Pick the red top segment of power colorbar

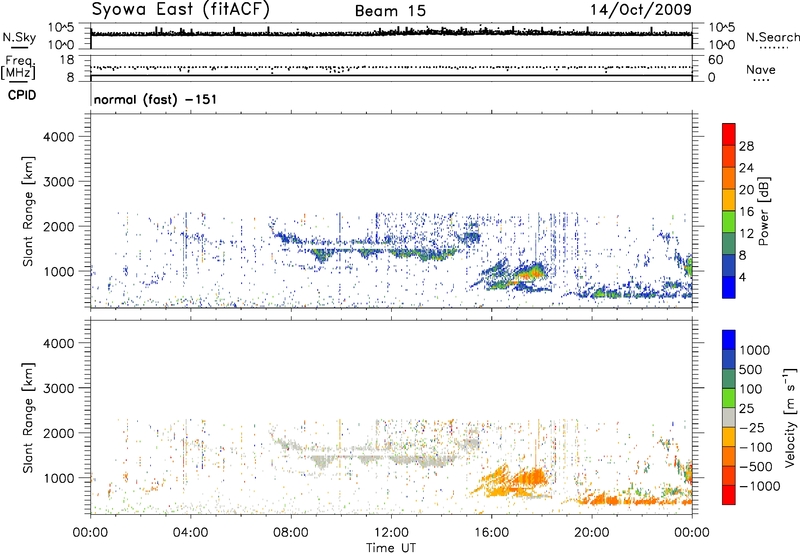click(x=729, y=134)
